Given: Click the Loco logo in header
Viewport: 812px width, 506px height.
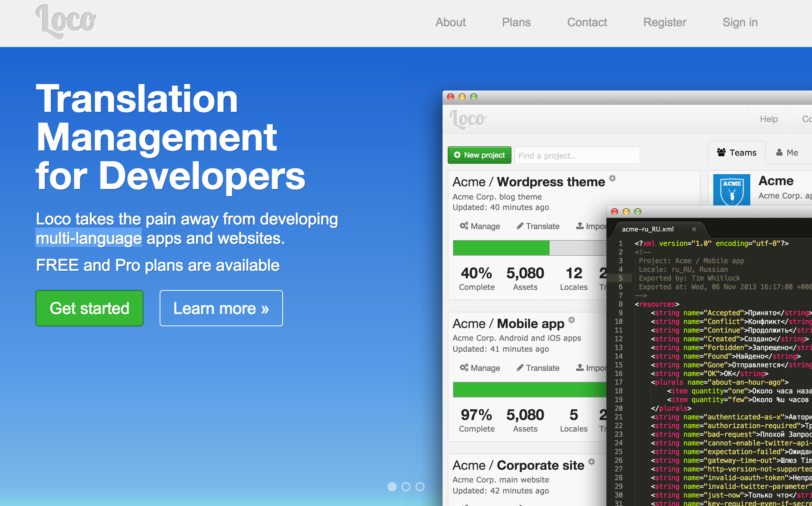Looking at the screenshot, I should [66, 22].
